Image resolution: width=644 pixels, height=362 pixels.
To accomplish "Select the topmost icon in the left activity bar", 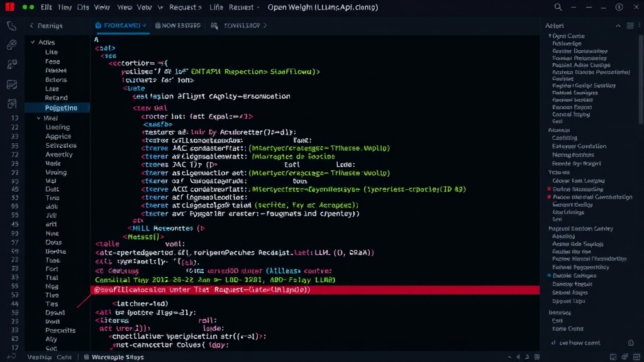I will [11, 26].
